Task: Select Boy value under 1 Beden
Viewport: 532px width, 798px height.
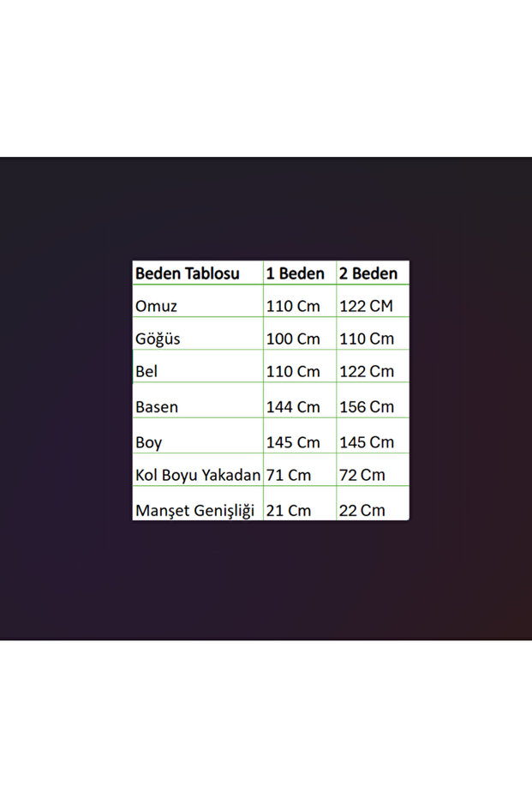Action: [x=293, y=442]
